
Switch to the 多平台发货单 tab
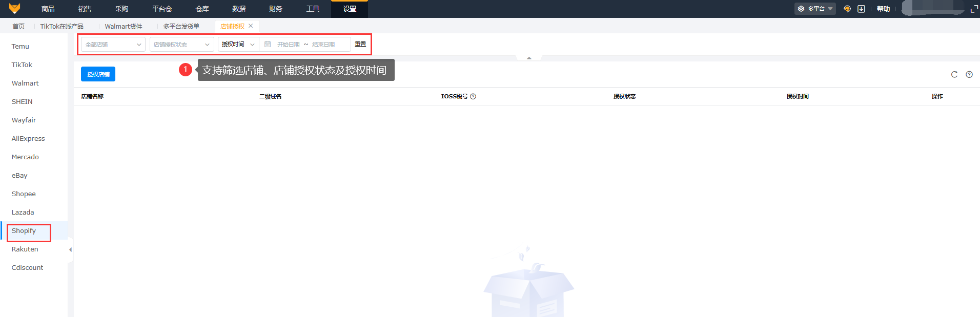pyautogui.click(x=181, y=26)
